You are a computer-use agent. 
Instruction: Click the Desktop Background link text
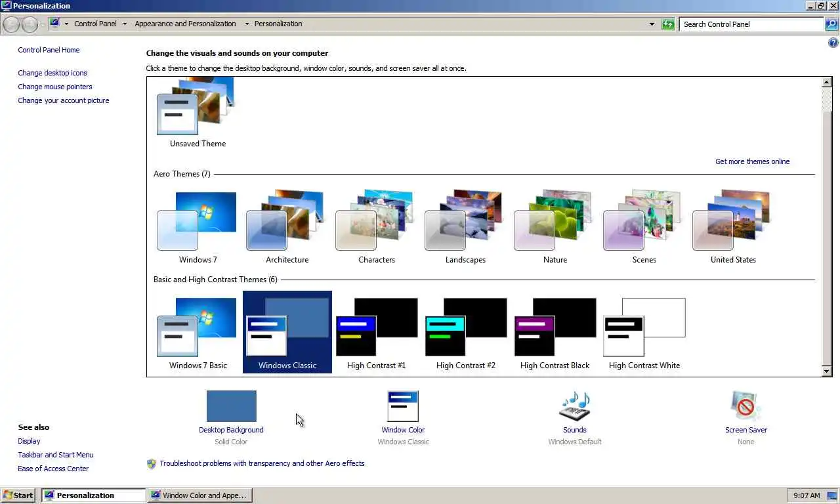pos(231,430)
